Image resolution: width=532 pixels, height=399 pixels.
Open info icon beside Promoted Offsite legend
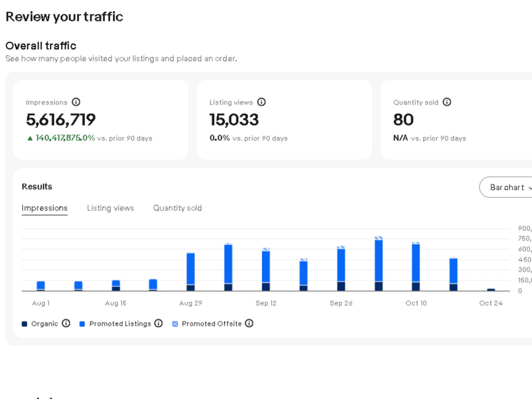point(249,323)
